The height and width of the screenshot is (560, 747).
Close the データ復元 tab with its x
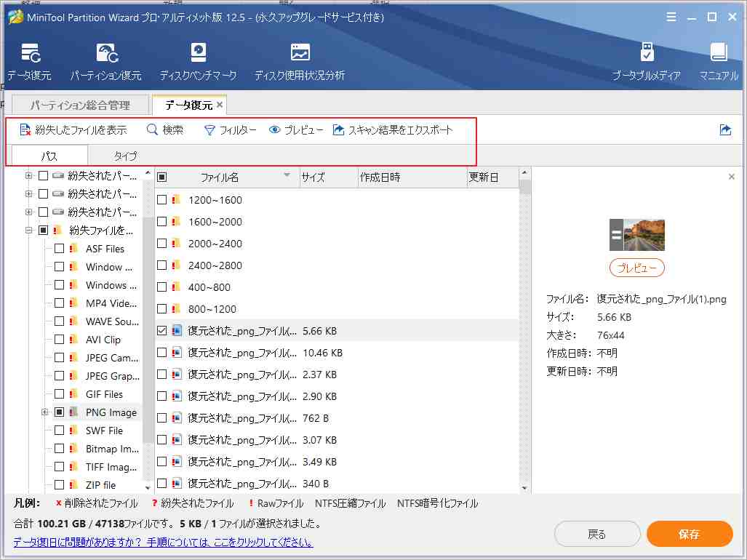(220, 105)
